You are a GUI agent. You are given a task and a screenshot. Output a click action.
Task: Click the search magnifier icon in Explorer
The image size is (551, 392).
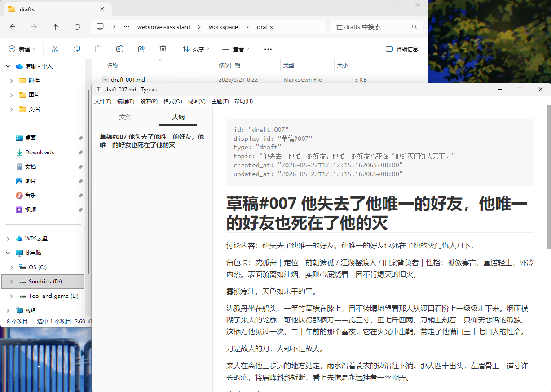click(414, 27)
